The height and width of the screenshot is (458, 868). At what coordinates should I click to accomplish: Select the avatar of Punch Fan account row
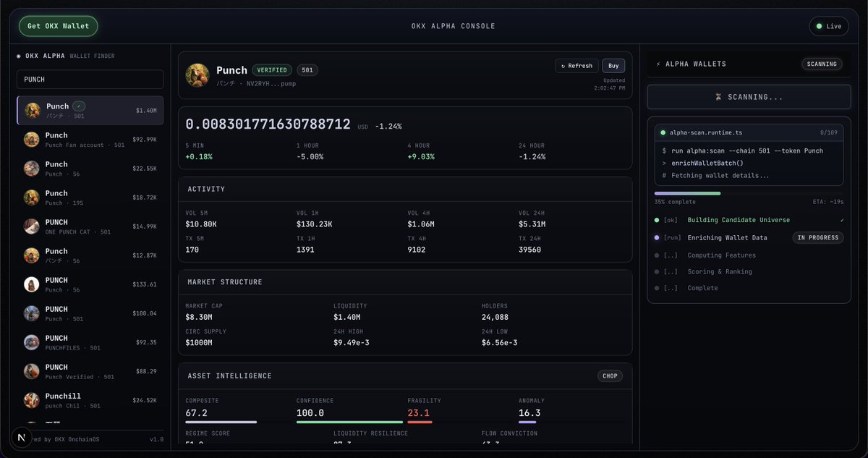[x=31, y=140]
